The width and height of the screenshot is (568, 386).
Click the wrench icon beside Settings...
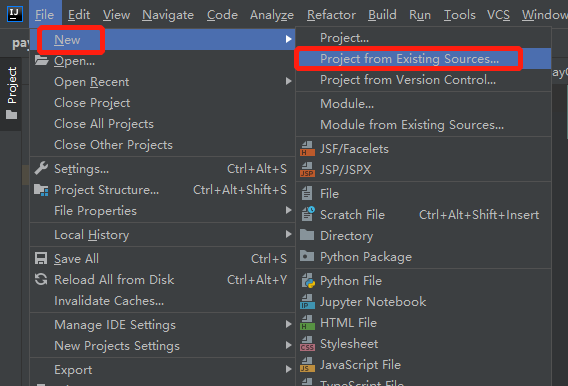click(x=41, y=168)
